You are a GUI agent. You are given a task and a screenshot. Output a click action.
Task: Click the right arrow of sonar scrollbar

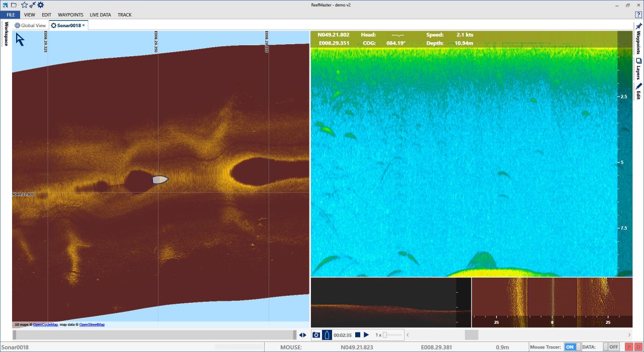[629, 335]
